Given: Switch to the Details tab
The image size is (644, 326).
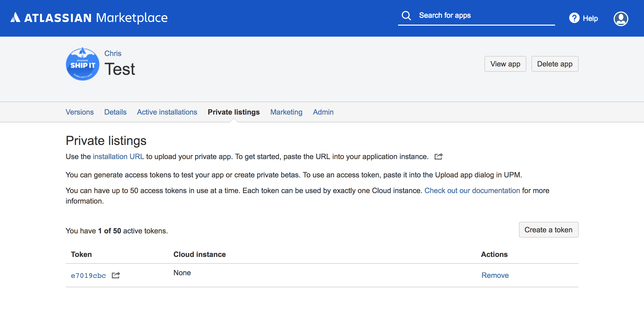Looking at the screenshot, I should tap(115, 112).
